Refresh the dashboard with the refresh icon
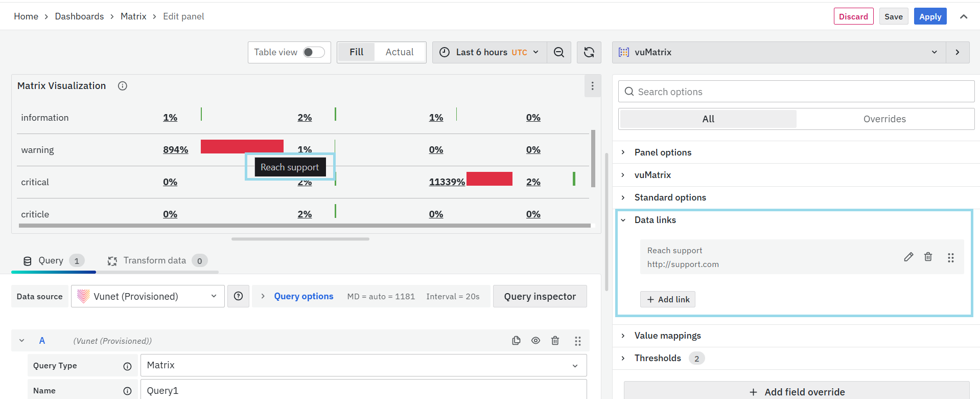The image size is (980, 399). (x=589, y=52)
